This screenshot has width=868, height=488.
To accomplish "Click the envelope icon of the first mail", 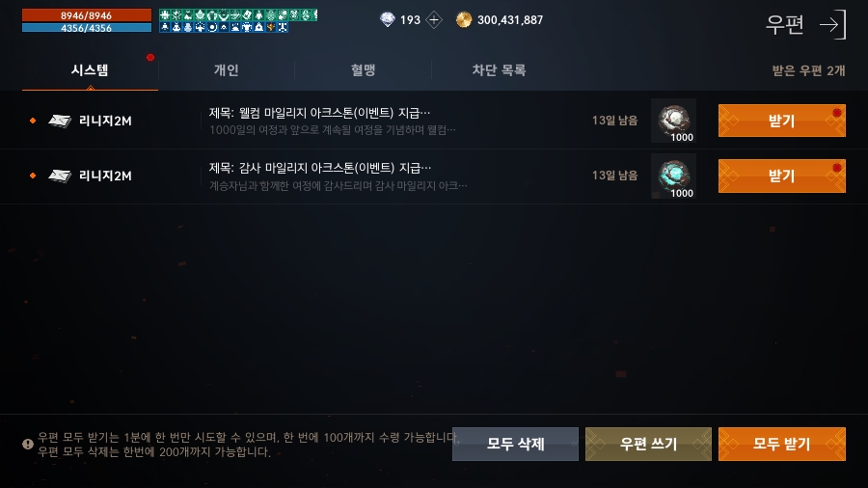I will coord(60,120).
